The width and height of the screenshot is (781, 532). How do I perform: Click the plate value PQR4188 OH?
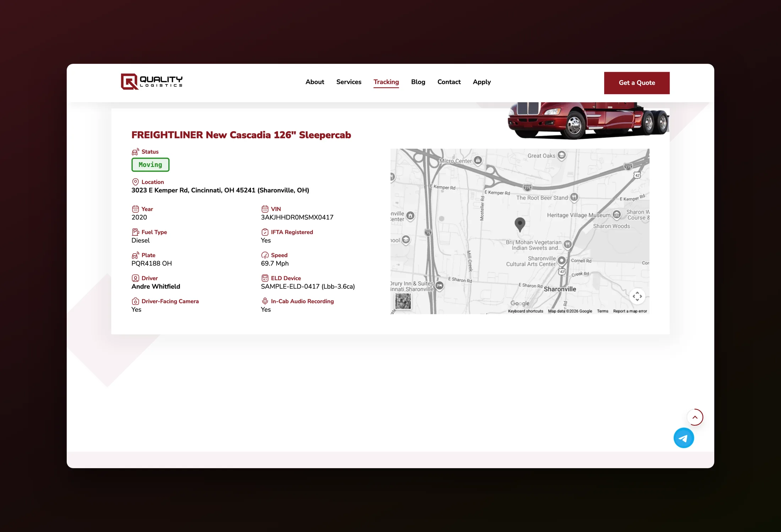coord(152,264)
